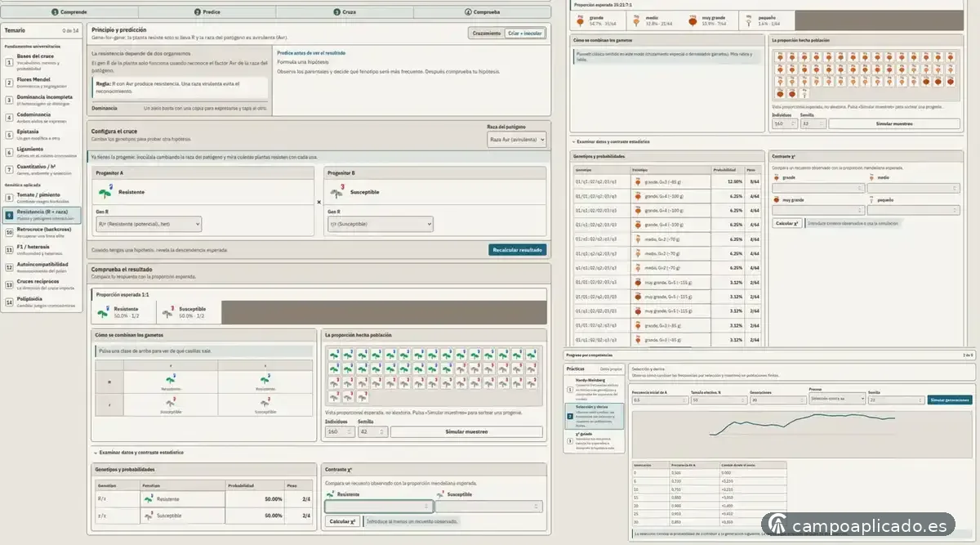Click the 'pequeño' 1.6% tomato class icon
The width and height of the screenshot is (980, 545).
[x=750, y=20]
